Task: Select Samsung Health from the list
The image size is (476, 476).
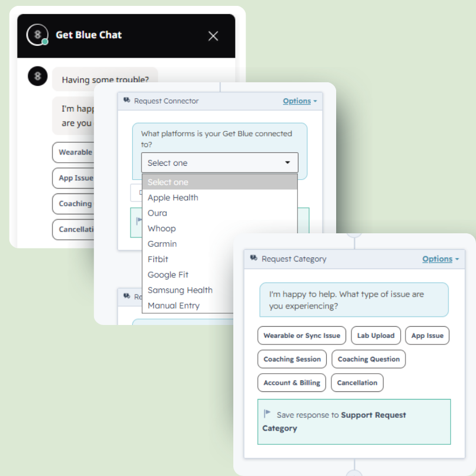Action: (x=188, y=290)
